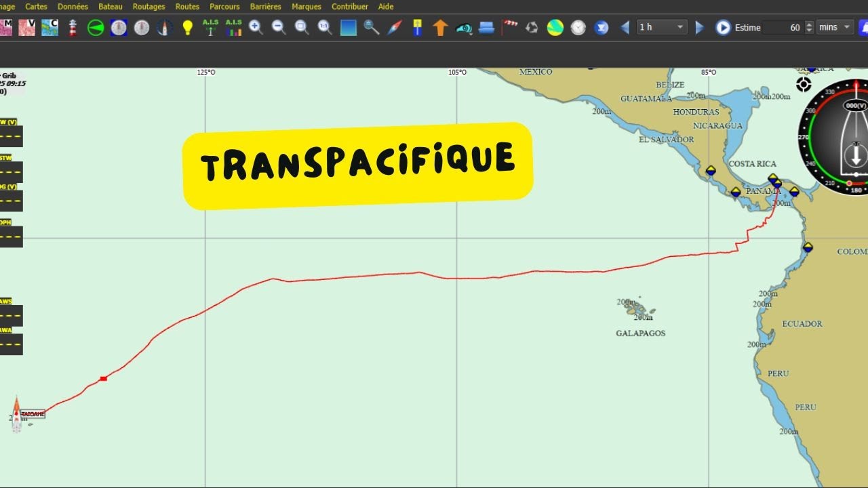868x488 pixels.
Task: Zoom in with the plus magnifier
Action: coord(256,27)
